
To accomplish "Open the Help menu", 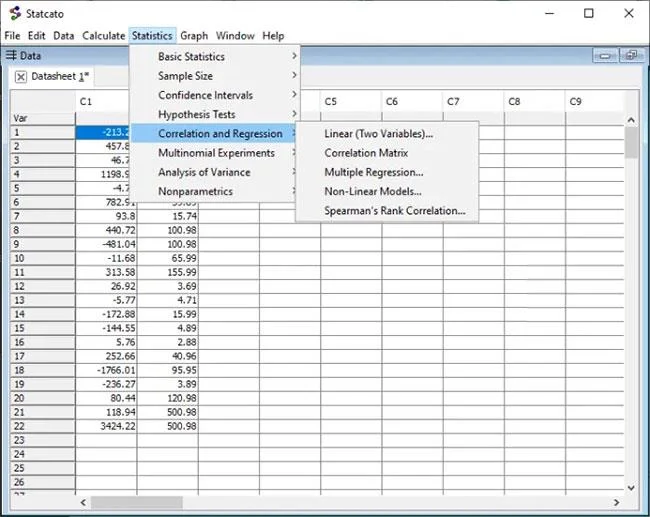I will coord(273,36).
